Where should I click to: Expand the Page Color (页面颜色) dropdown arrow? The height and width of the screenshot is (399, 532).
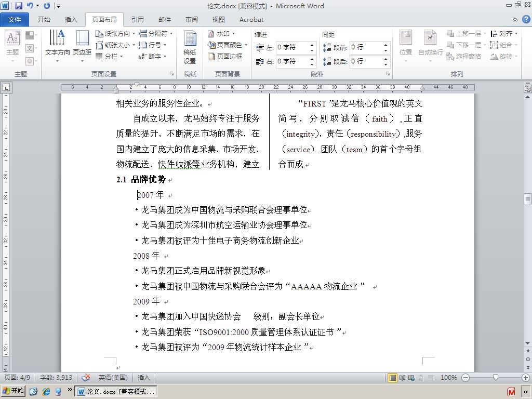[x=246, y=45]
